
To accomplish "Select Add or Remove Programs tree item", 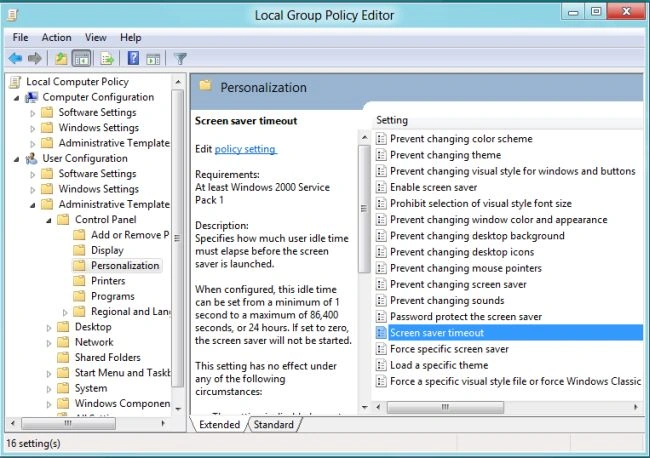I will 130,235.
